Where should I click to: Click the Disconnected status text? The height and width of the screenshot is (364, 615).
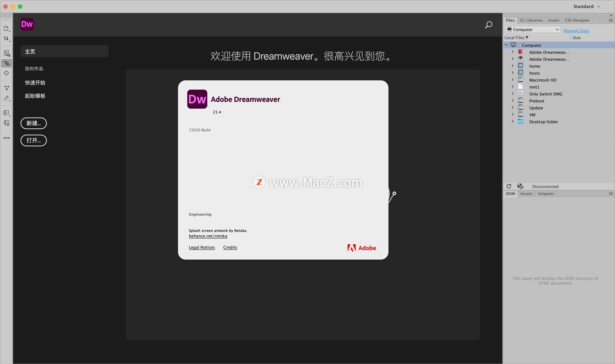[x=545, y=187]
